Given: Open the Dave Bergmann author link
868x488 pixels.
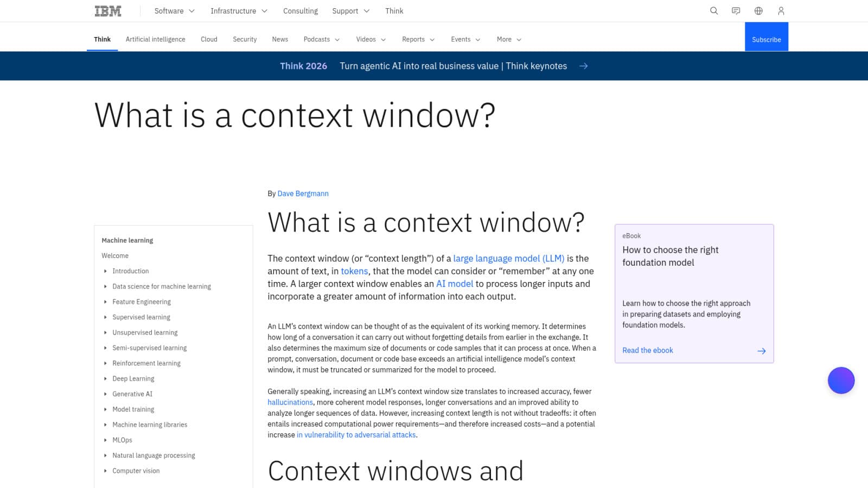Looking at the screenshot, I should 303,194.
